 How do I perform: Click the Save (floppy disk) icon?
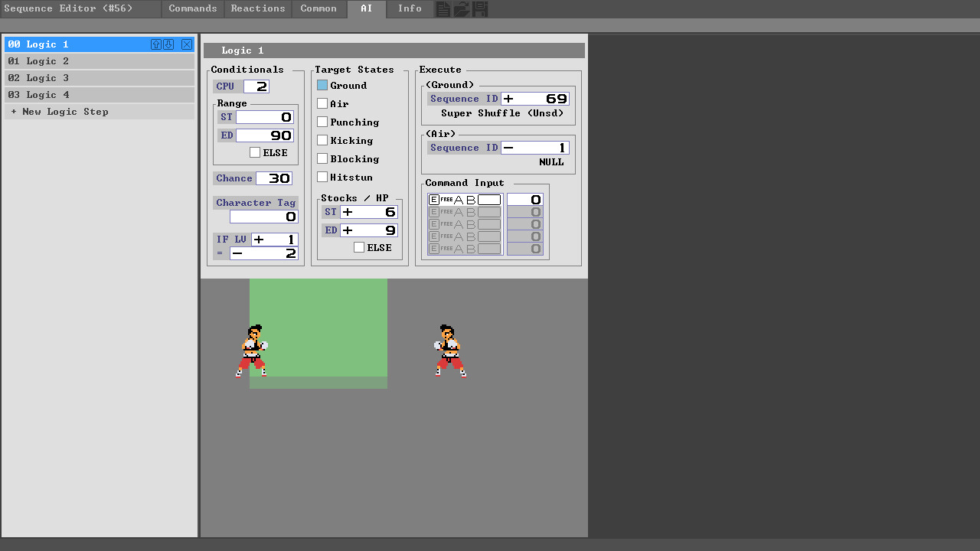479,8
